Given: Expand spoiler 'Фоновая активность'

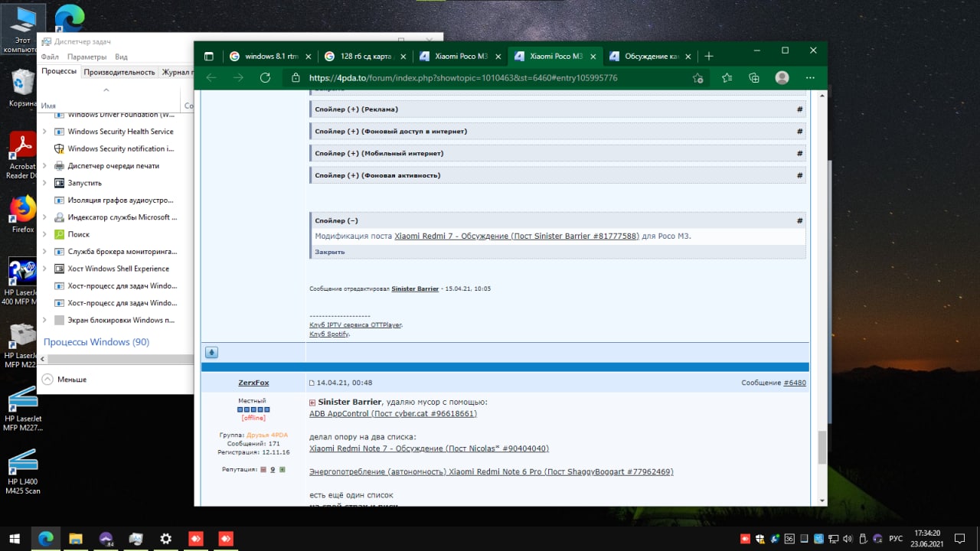Looking at the screenshot, I should [557, 176].
